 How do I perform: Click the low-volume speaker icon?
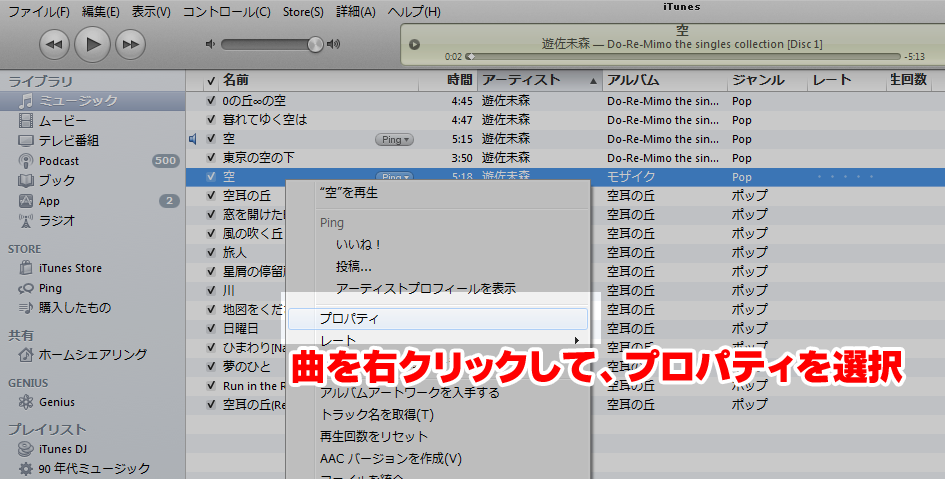pyautogui.click(x=210, y=44)
